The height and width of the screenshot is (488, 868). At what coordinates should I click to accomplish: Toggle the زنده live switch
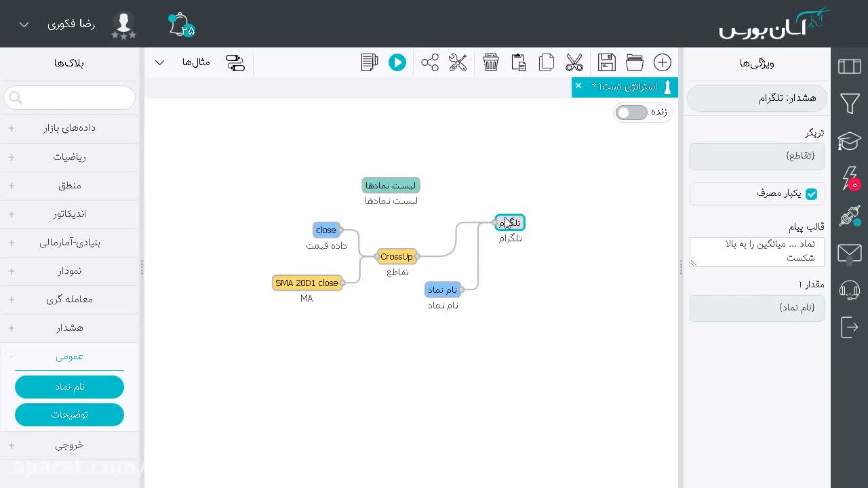click(x=632, y=113)
